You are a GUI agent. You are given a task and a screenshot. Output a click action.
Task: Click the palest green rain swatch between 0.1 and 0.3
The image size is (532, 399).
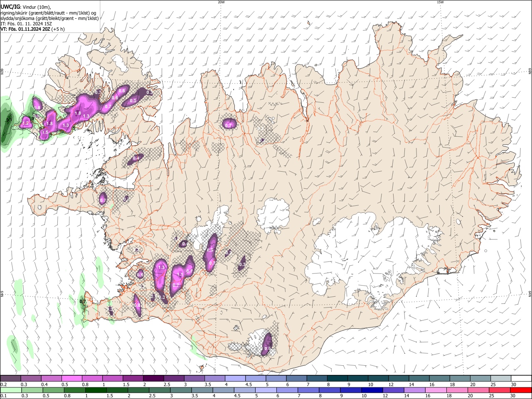11,390
